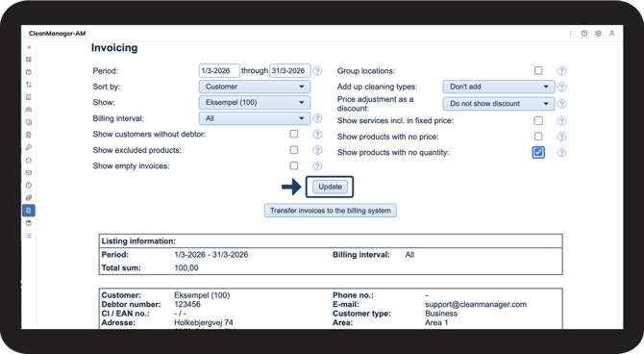Click help icon for Group locations
Image resolution: width=644 pixels, height=354 pixels.
click(x=561, y=71)
